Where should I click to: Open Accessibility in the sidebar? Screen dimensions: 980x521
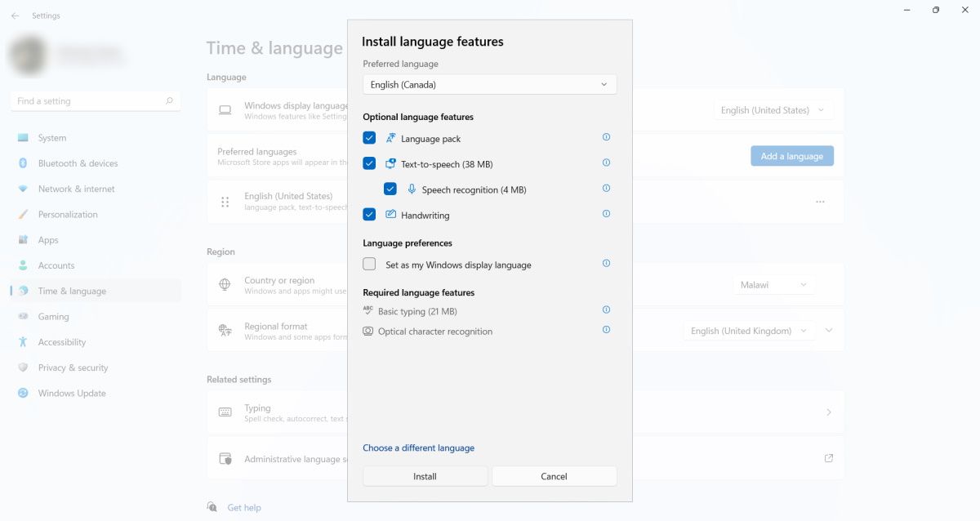tap(61, 342)
